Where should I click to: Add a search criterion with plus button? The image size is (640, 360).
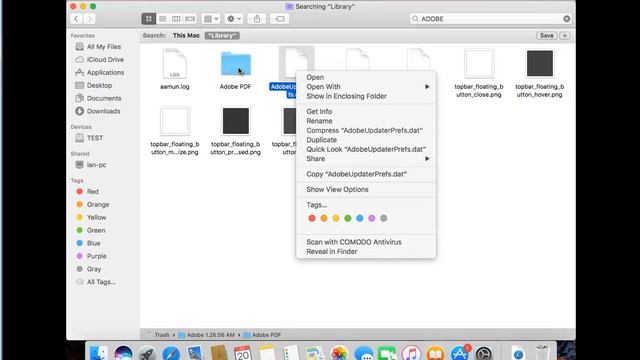click(x=564, y=36)
